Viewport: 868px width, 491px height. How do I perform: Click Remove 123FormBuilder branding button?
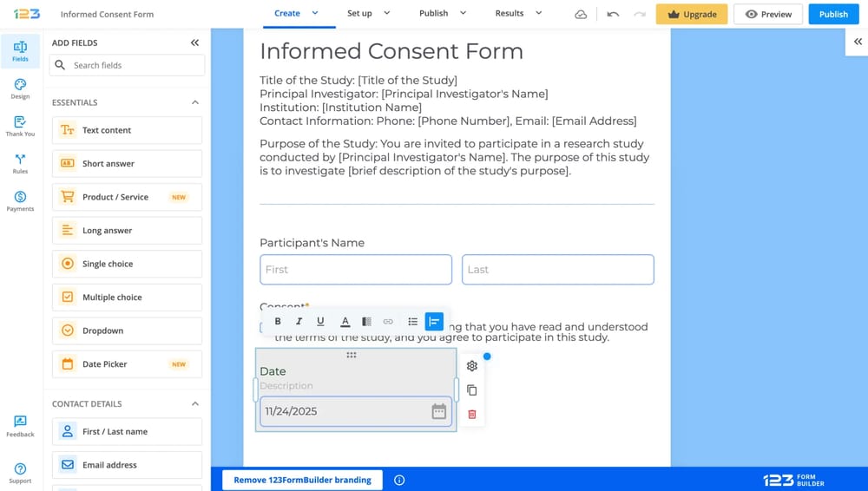(302, 480)
